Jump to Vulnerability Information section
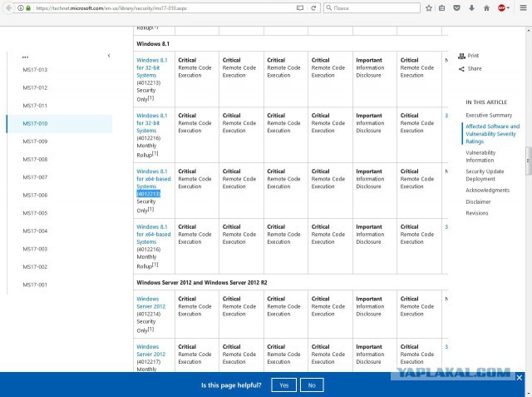532x397 pixels. coord(480,156)
